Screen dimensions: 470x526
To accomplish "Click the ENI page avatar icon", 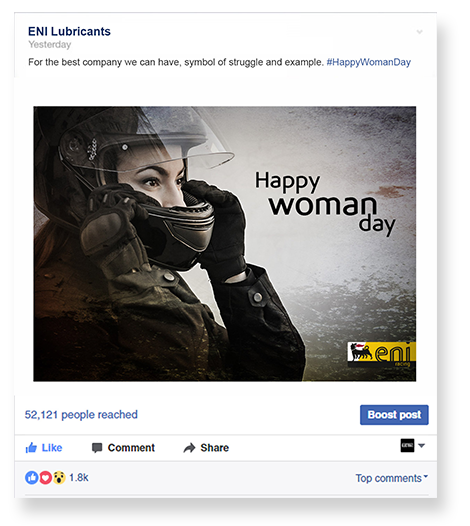I will tap(407, 445).
